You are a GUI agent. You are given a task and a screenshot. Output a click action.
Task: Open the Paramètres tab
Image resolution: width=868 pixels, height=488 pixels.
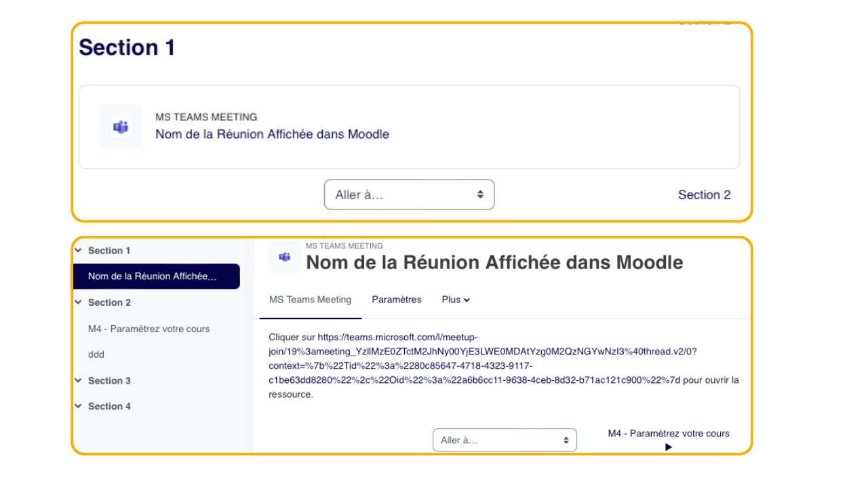point(397,300)
